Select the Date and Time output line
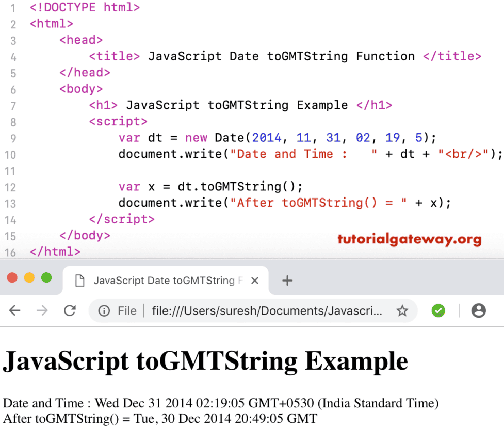Image resolution: width=504 pixels, height=428 pixels. pyautogui.click(x=221, y=403)
